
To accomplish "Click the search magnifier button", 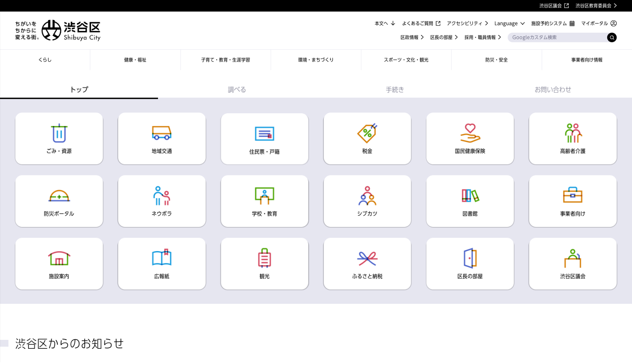I will click(x=612, y=38).
